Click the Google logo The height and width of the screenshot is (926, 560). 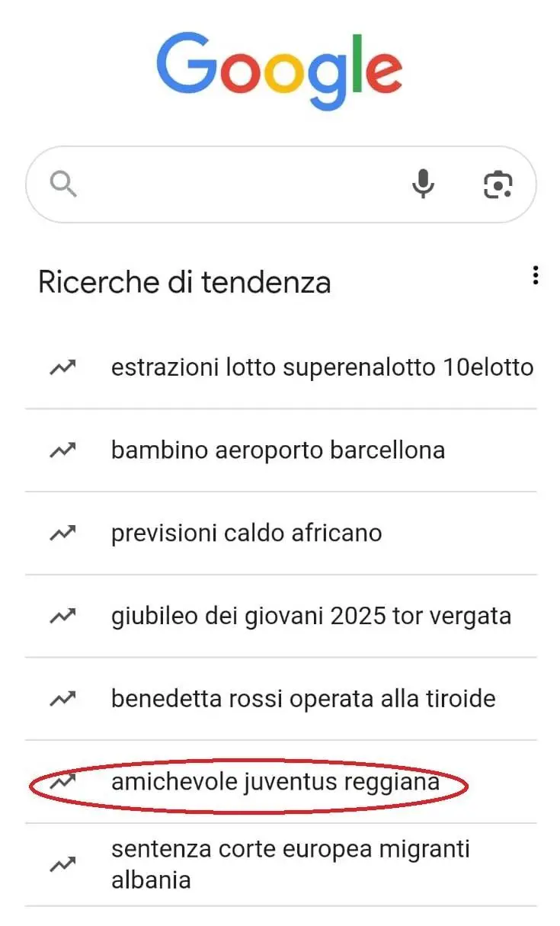click(280, 71)
